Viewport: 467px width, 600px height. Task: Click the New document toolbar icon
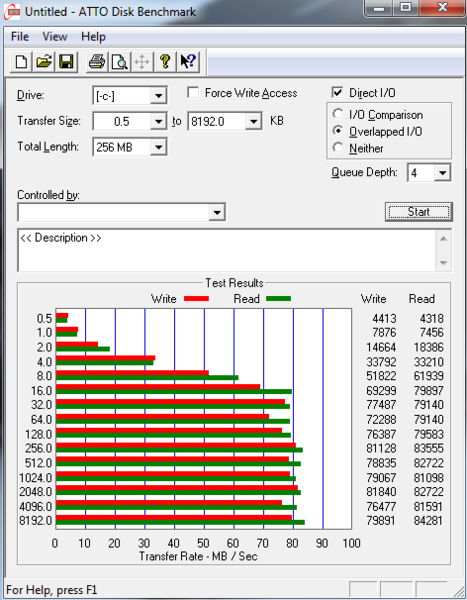(x=21, y=61)
